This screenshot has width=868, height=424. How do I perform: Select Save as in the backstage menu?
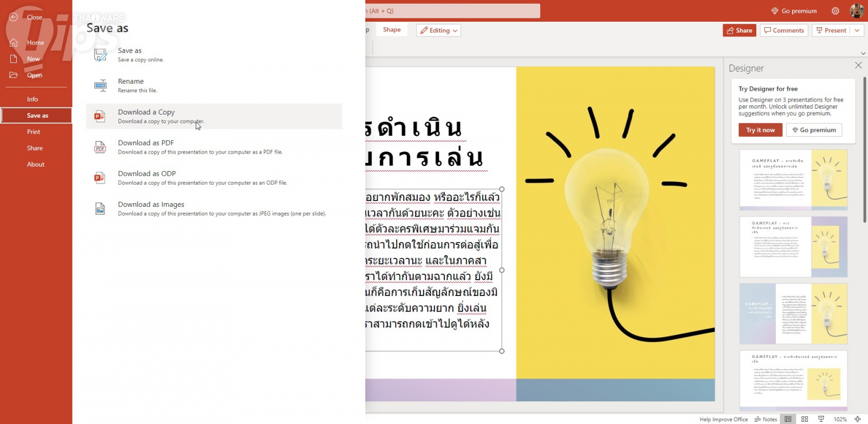pyautogui.click(x=36, y=116)
